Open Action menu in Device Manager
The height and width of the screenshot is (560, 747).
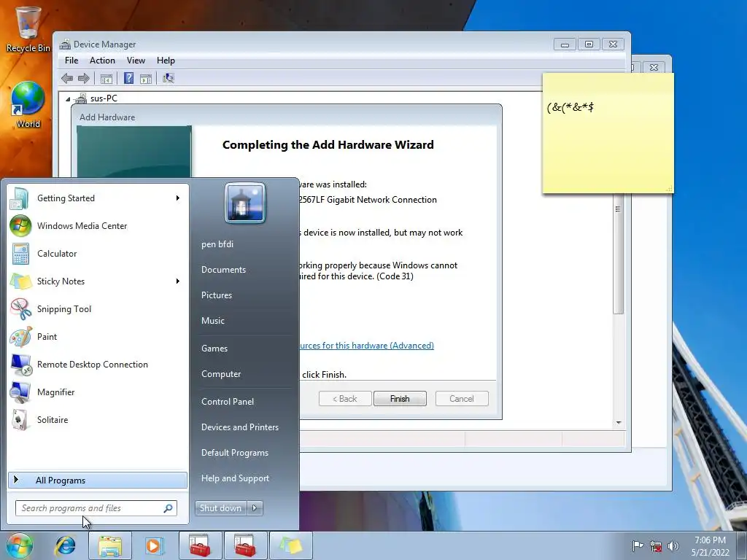coord(102,61)
